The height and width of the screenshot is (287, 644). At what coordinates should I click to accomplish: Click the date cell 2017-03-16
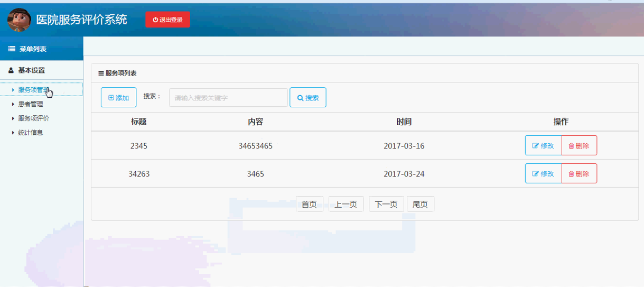pyautogui.click(x=404, y=146)
